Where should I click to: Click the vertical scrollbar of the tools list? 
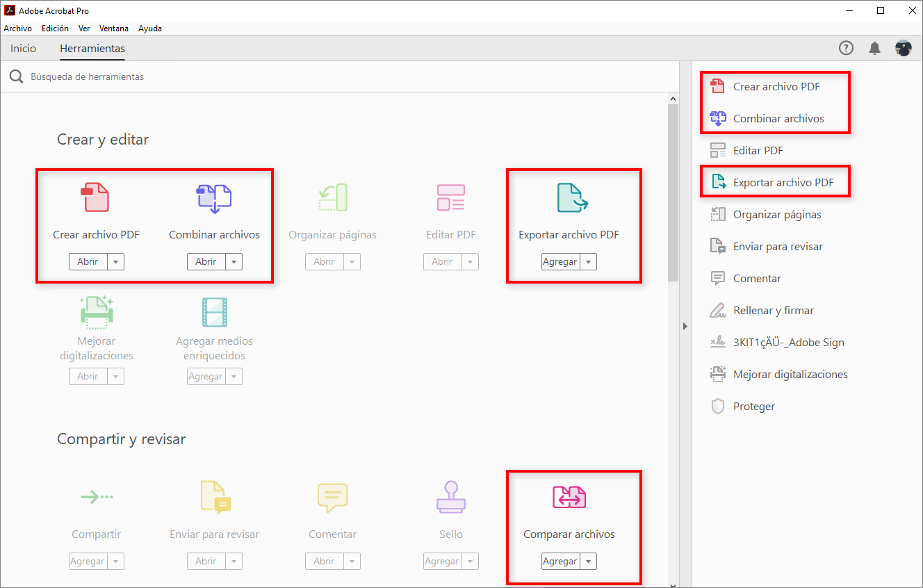tap(673, 194)
